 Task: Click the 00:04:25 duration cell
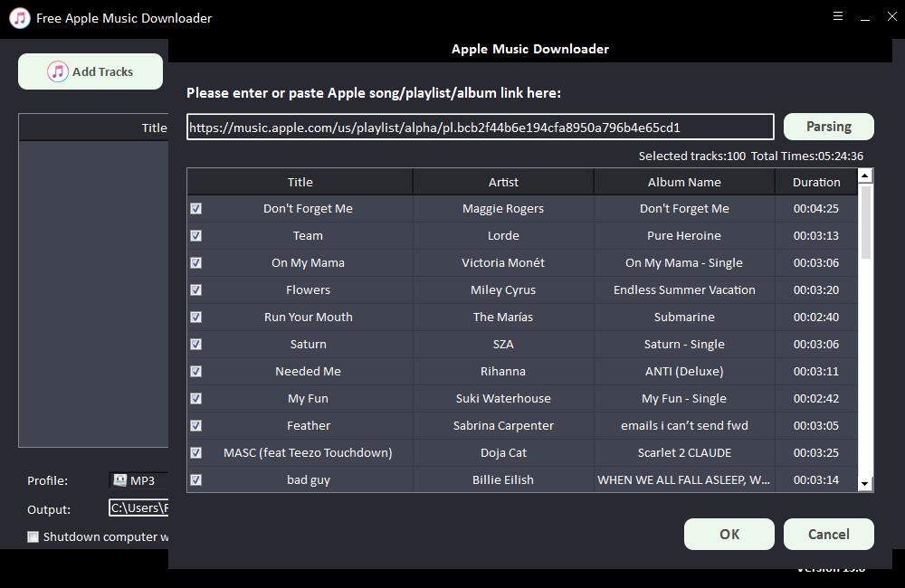pos(816,208)
